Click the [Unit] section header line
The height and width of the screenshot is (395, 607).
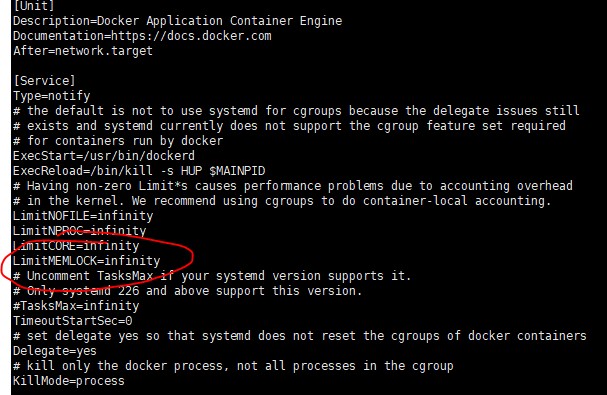(x=34, y=5)
